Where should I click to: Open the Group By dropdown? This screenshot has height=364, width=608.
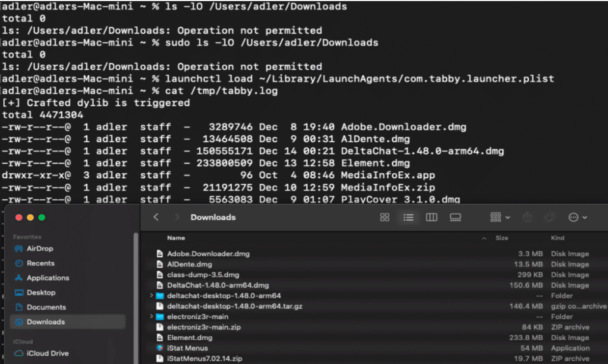(x=500, y=217)
